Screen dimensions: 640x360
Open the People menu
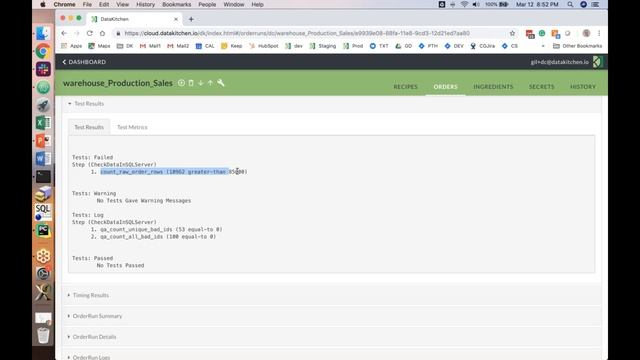click(x=207, y=4)
